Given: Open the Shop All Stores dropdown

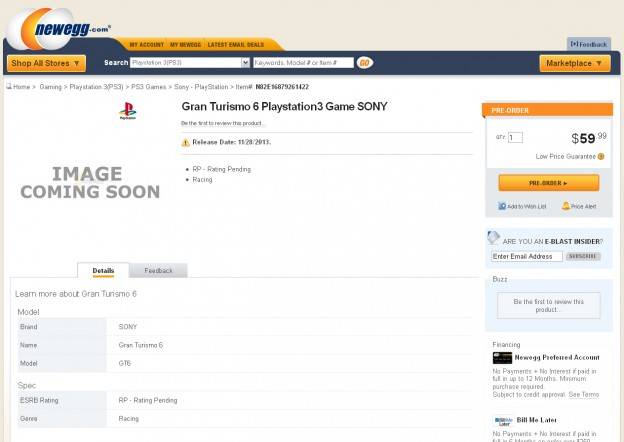Looking at the screenshot, I should pos(46,63).
